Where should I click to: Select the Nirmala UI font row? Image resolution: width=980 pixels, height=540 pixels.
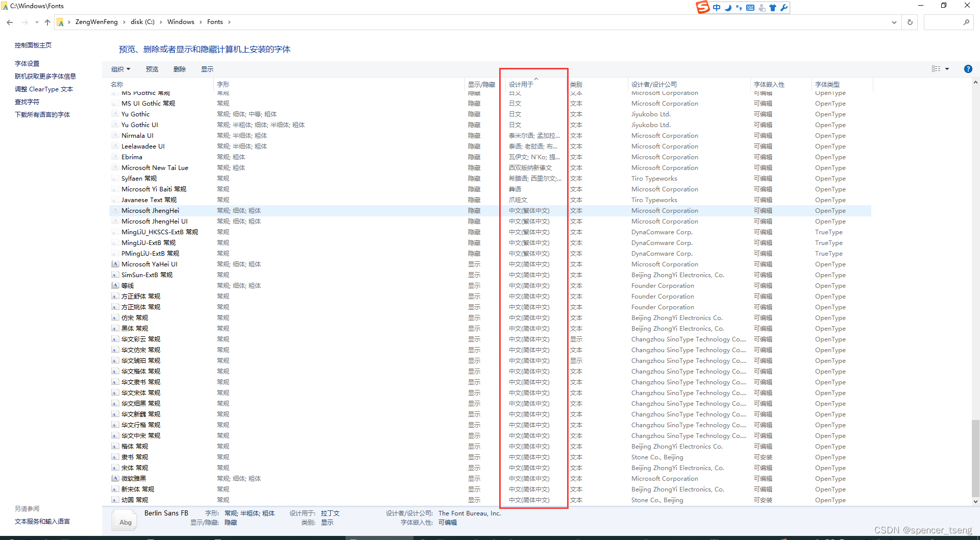(490, 135)
